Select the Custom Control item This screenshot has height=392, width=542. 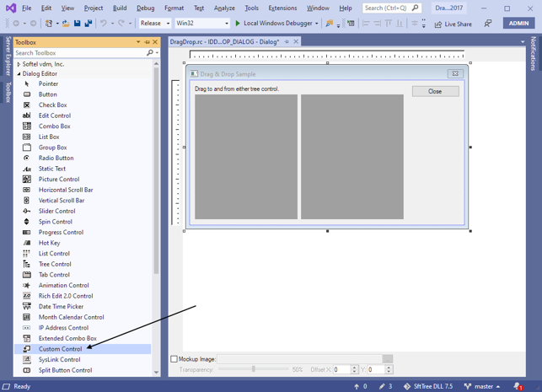[x=83, y=349]
